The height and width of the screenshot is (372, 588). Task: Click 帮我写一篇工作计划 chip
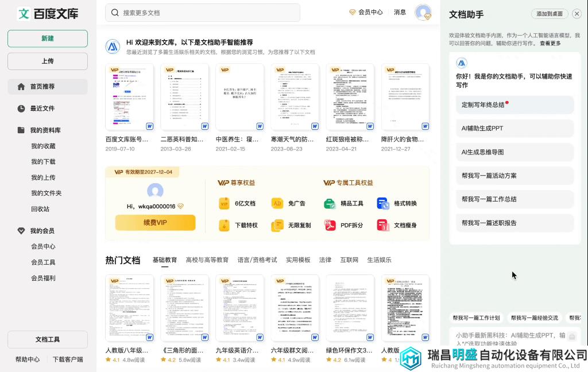pos(476,317)
